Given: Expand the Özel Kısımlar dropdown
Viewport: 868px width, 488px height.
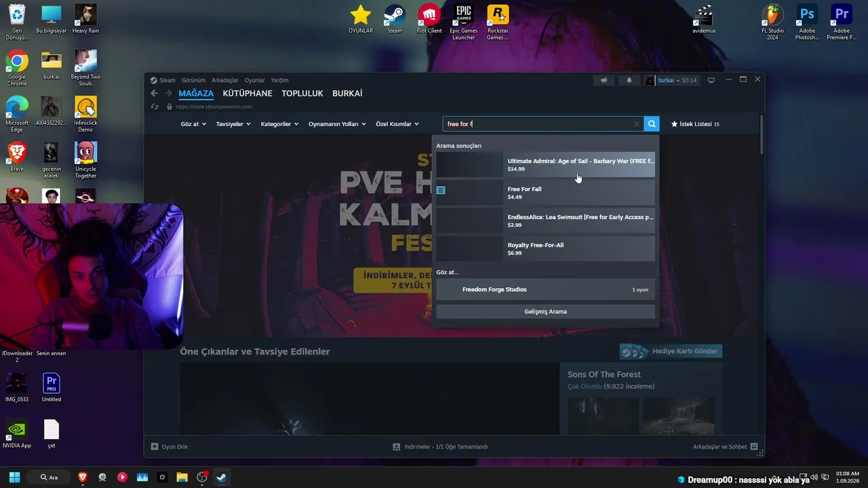Looking at the screenshot, I should pos(397,124).
